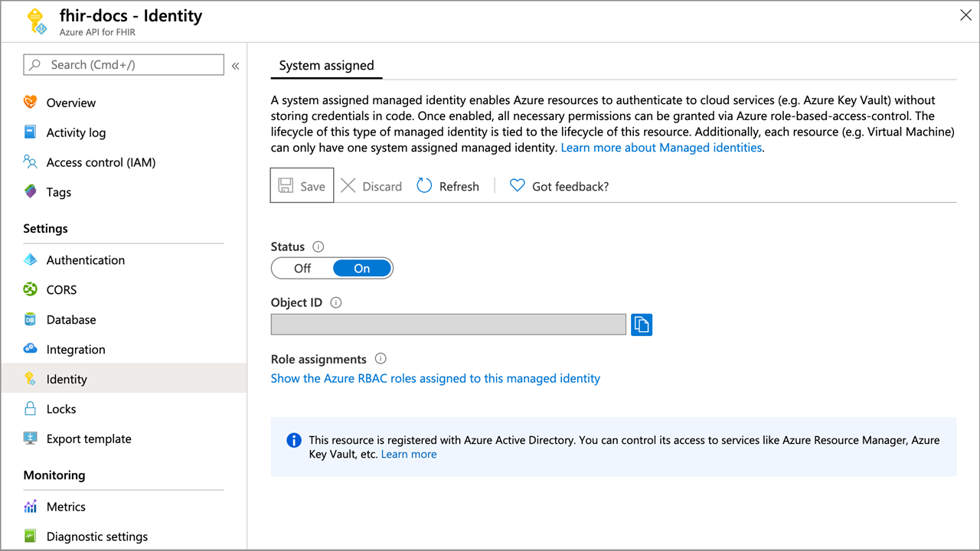980x551 pixels.
Task: Switch Status toggle to Off
Action: pyautogui.click(x=302, y=268)
